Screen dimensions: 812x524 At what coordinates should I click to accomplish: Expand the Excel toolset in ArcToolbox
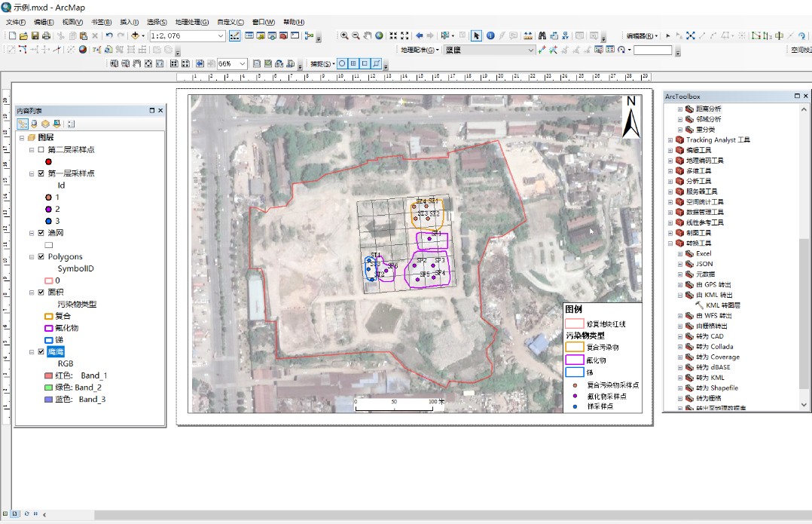point(679,254)
